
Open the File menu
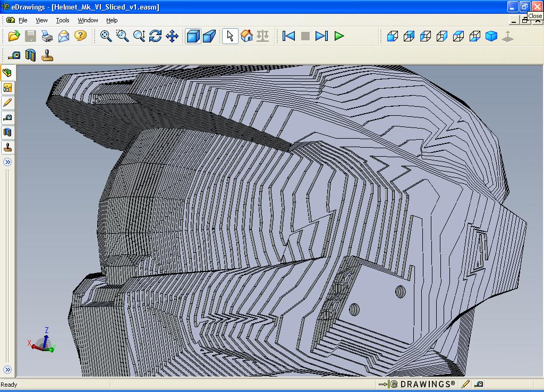pos(23,20)
